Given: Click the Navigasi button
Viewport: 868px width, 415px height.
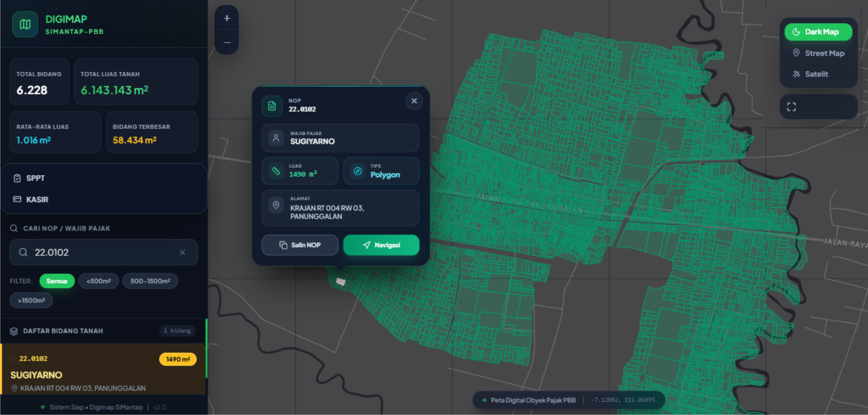Looking at the screenshot, I should click(381, 245).
